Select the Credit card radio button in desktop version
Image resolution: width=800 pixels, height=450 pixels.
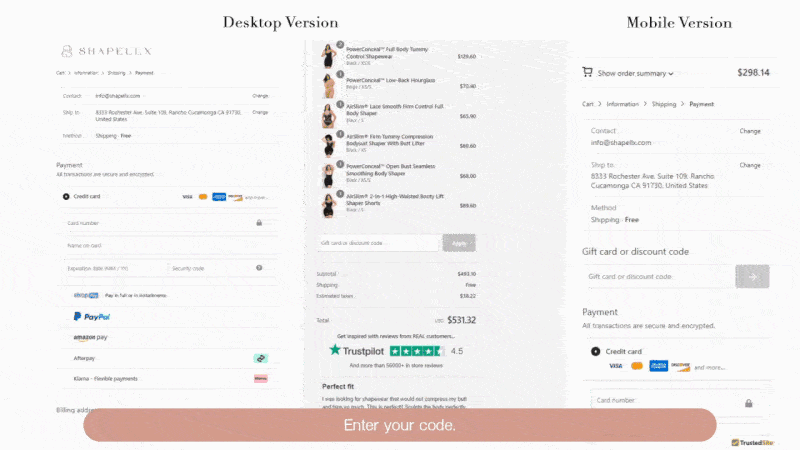click(x=66, y=196)
